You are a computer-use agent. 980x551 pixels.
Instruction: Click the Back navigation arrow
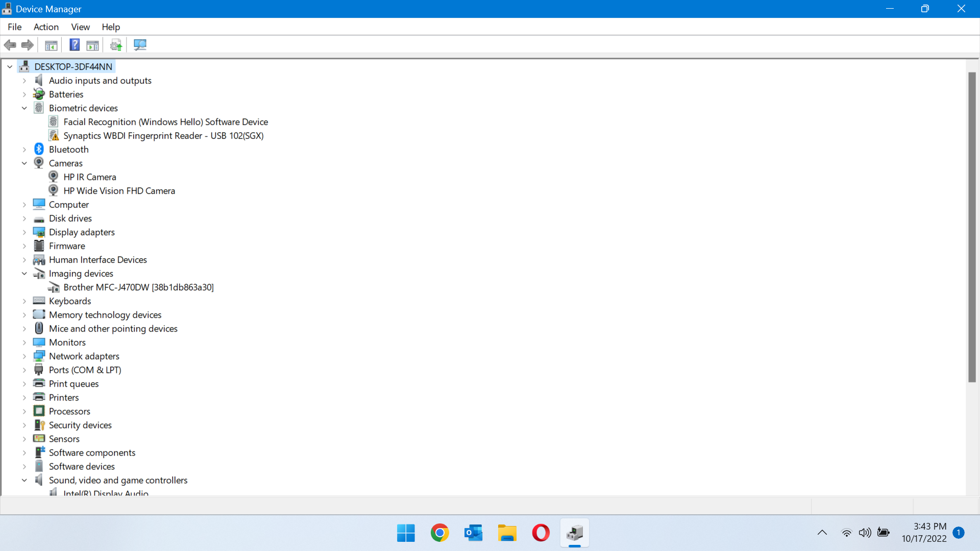click(10, 45)
